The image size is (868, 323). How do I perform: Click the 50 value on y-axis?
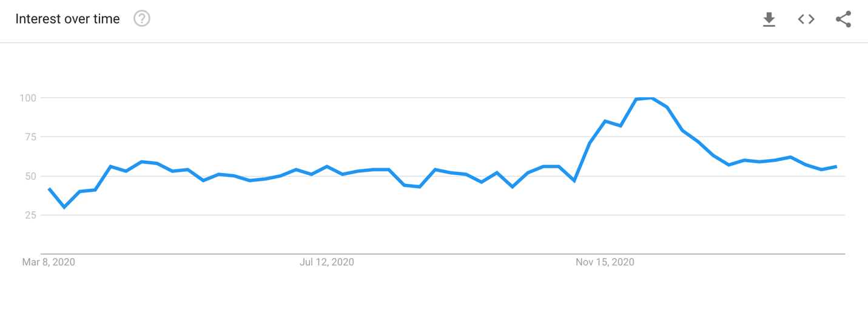click(x=31, y=177)
